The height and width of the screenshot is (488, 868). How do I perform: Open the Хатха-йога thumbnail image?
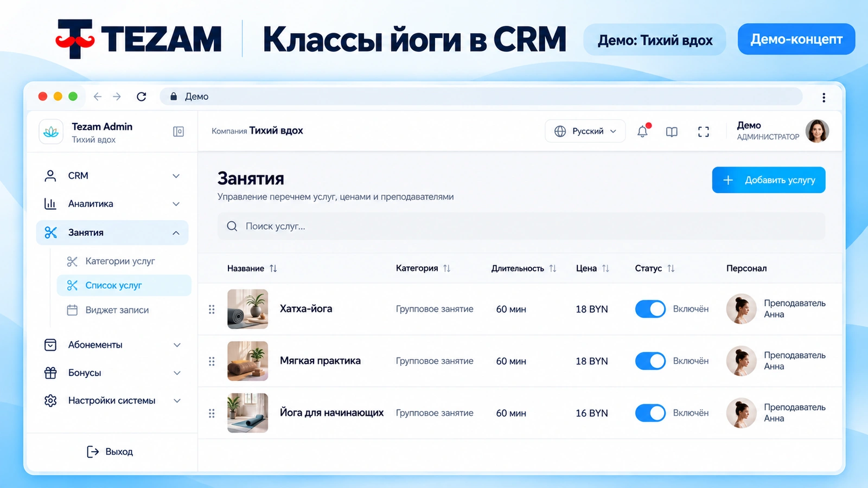coord(248,309)
